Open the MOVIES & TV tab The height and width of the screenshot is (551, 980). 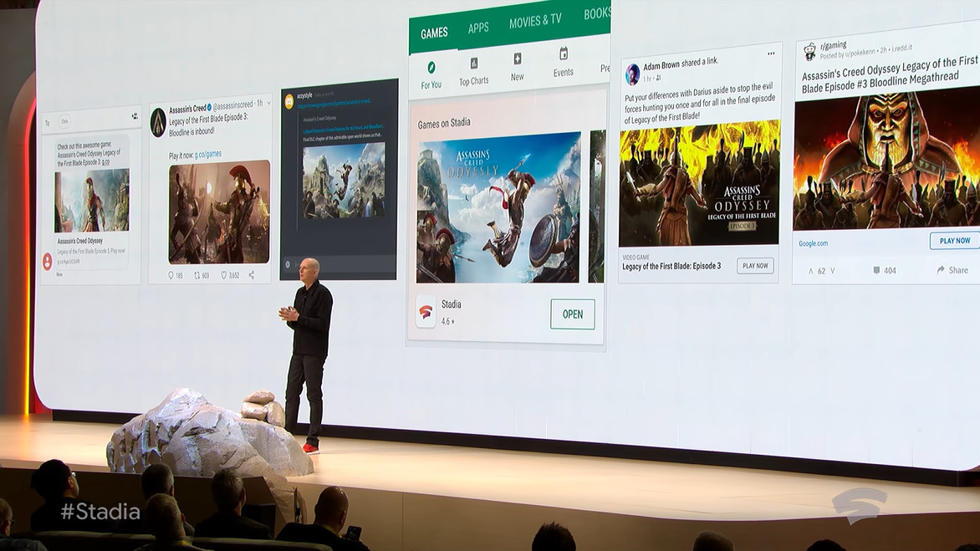tap(535, 21)
